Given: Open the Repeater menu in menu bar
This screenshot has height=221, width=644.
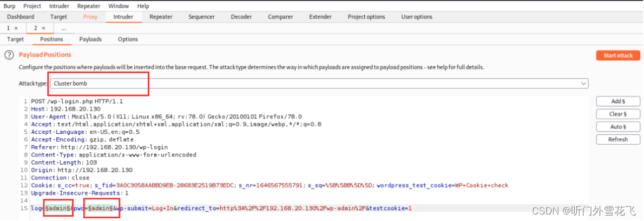Looking at the screenshot, I should [89, 6].
